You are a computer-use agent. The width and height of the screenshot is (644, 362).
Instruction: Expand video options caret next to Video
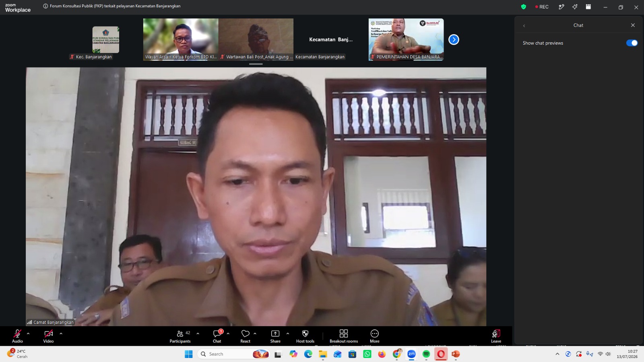coord(61,333)
